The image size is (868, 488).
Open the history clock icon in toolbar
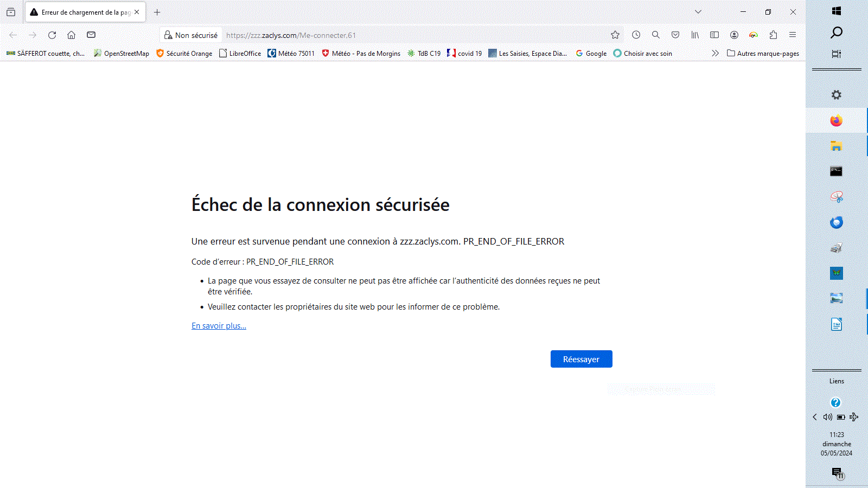pos(636,35)
